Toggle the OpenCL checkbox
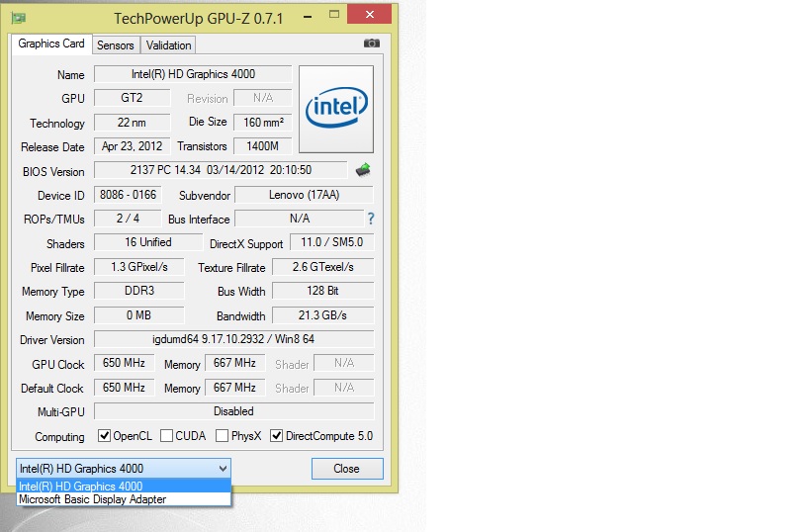This screenshot has width=810, height=532. click(105, 436)
